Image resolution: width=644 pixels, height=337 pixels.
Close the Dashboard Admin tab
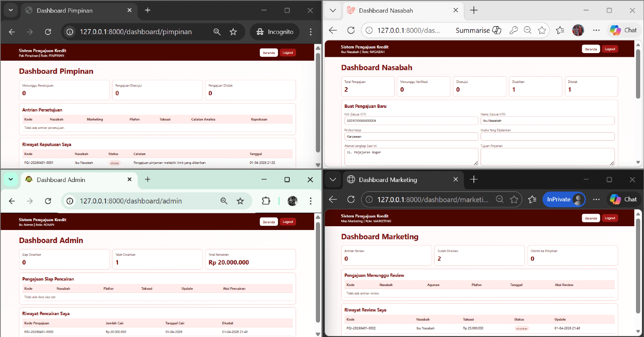(x=129, y=179)
